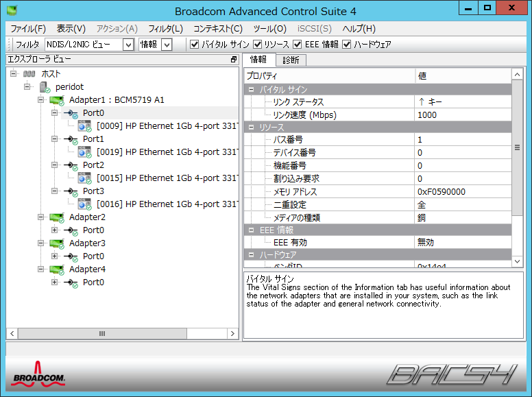This screenshot has width=532, height=397.
Task: Click the メモリ アドレス value 0xF0590000
Action: 442,192
